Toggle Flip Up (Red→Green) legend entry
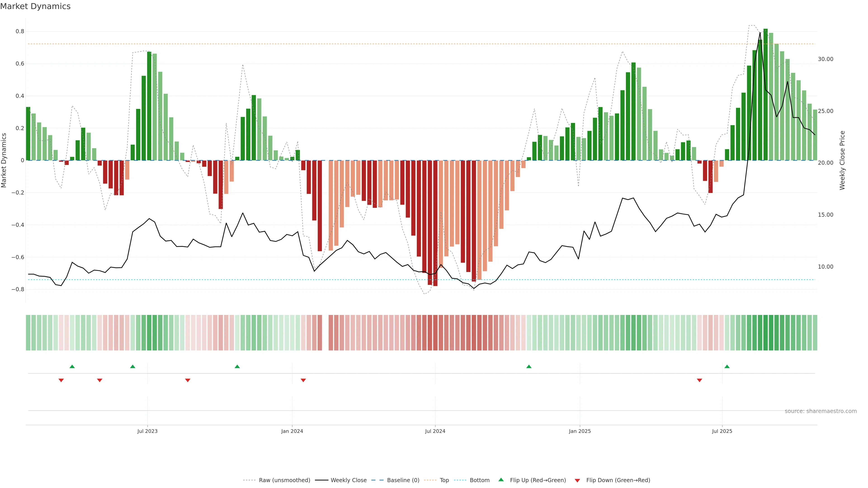868x488 pixels. click(538, 480)
